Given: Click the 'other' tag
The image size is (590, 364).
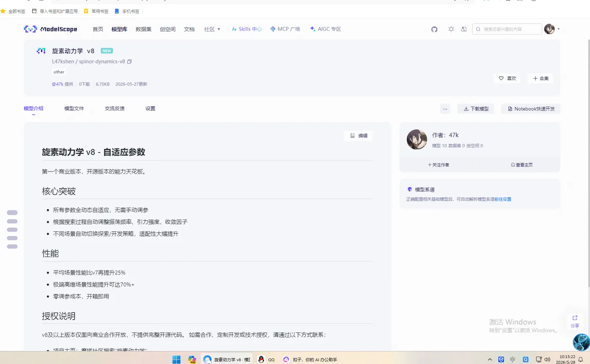Looking at the screenshot, I should pyautogui.click(x=59, y=72).
